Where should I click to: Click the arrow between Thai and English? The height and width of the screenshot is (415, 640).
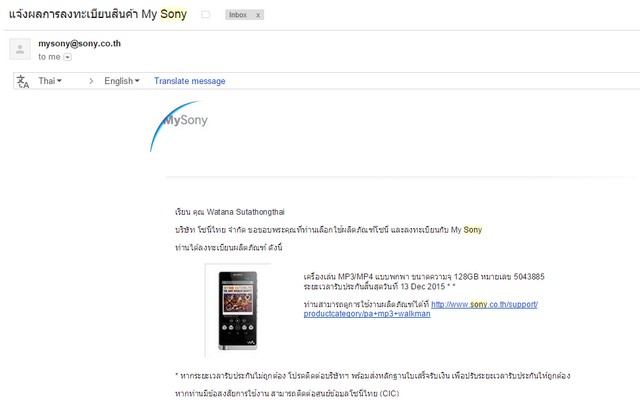91,81
